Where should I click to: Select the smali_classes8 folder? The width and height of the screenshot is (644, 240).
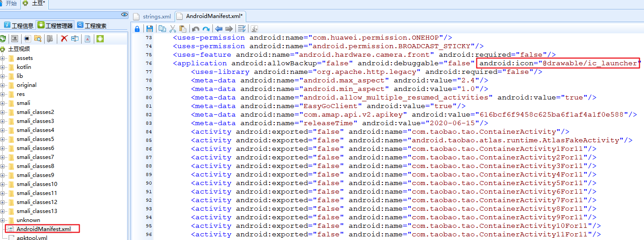click(35, 166)
